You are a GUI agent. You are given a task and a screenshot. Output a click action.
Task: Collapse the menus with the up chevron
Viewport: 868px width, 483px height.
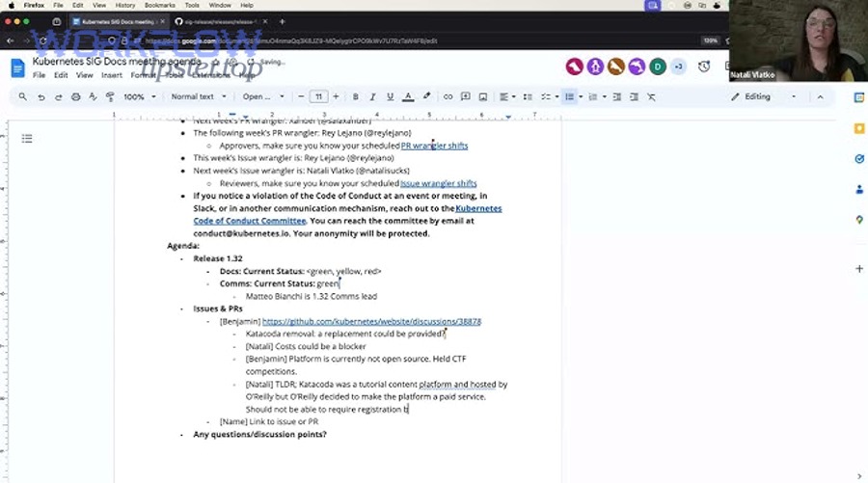click(x=821, y=96)
